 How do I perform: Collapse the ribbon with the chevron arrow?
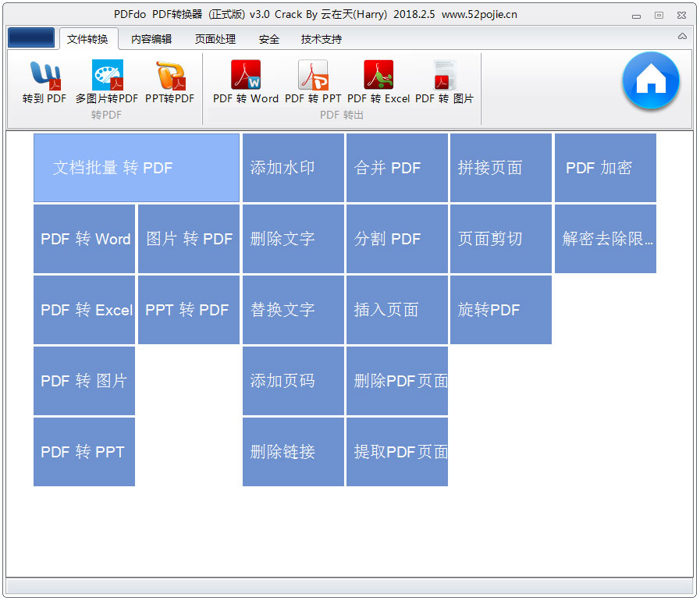681,35
